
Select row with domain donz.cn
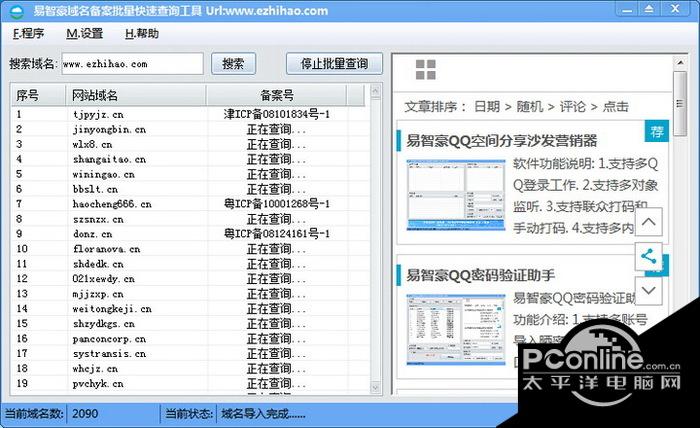point(190,234)
